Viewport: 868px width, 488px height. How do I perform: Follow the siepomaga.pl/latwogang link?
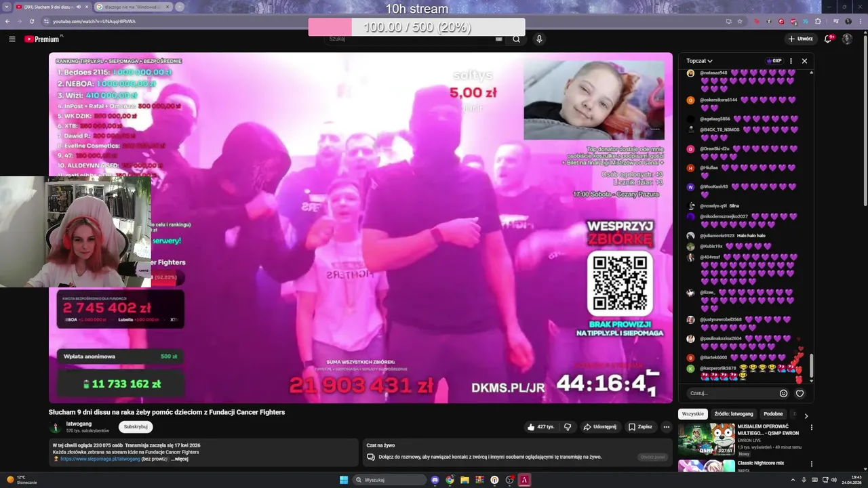coord(100,459)
